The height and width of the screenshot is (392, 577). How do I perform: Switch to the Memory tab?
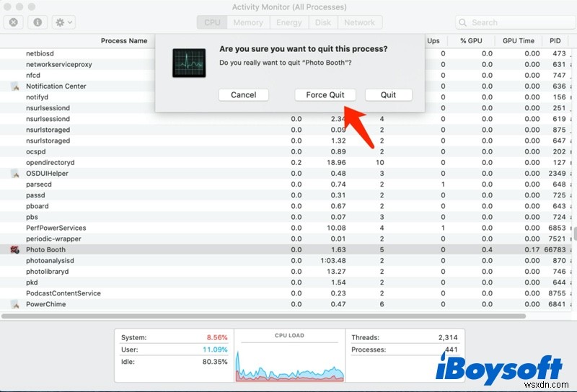[x=248, y=22]
